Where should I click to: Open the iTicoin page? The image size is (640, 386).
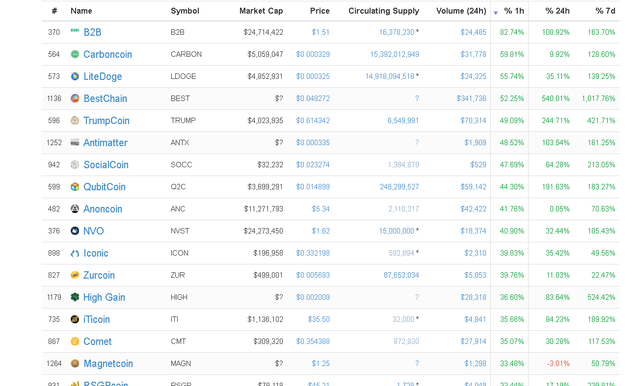[x=97, y=319]
